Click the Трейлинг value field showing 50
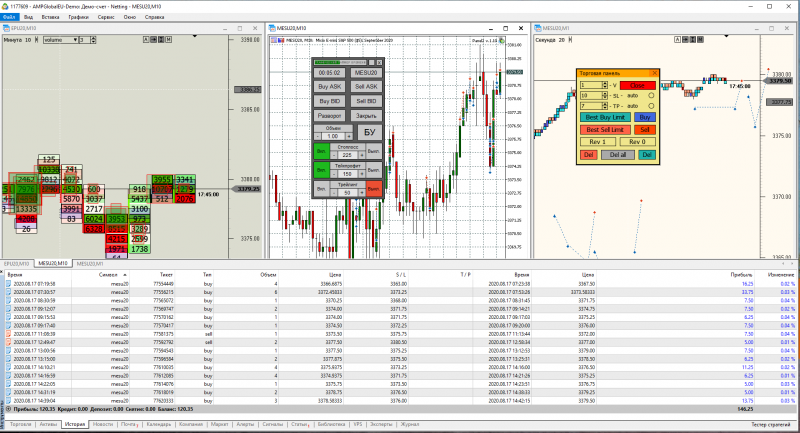Screen dimensions: 800x433 (x=347, y=193)
